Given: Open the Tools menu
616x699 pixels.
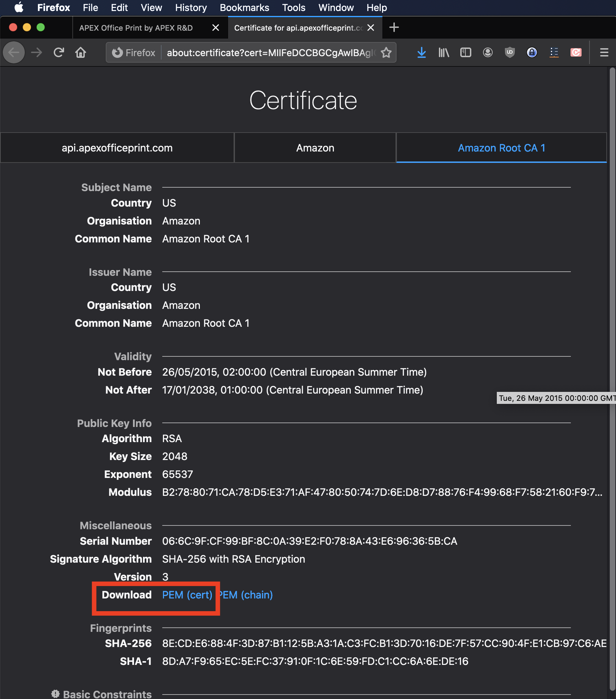Looking at the screenshot, I should click(294, 8).
